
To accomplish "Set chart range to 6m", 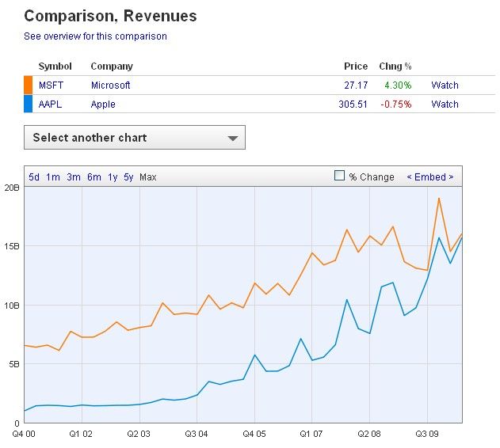I will point(94,177).
